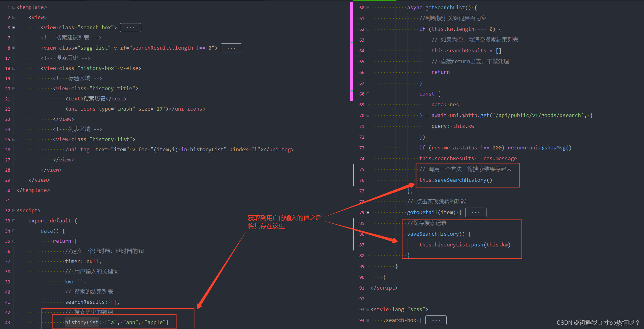Expand the folded sugg-list view at line 8

click(x=14, y=48)
